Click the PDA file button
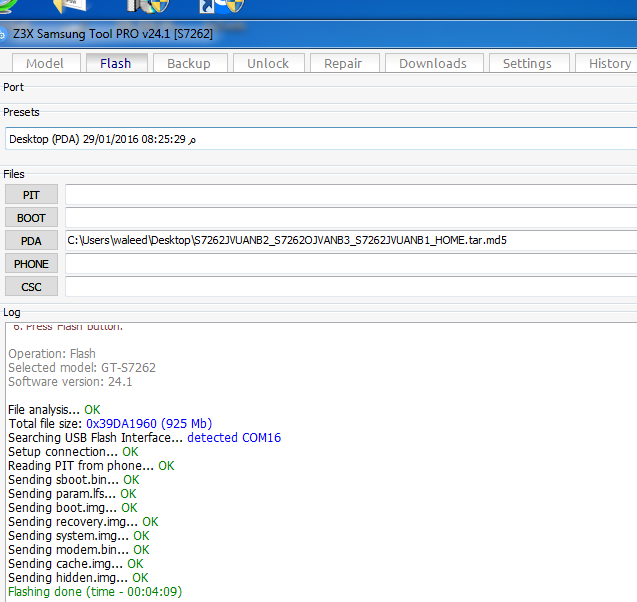The image size is (637, 602). pyautogui.click(x=31, y=241)
